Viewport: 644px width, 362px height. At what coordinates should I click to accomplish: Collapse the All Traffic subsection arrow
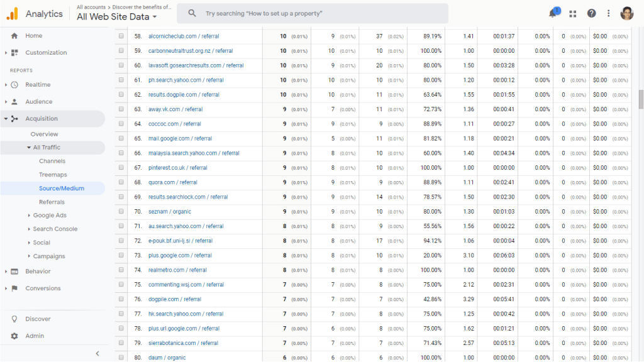pyautogui.click(x=29, y=147)
